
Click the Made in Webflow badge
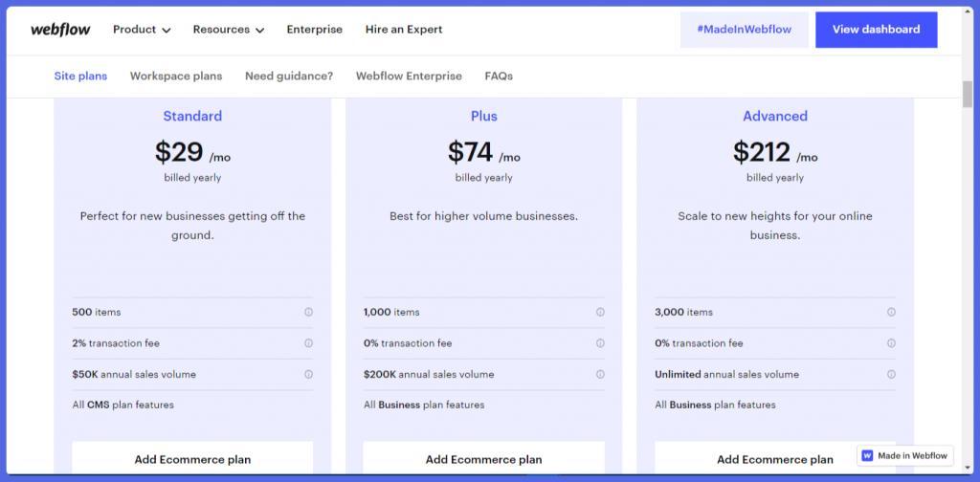905,456
